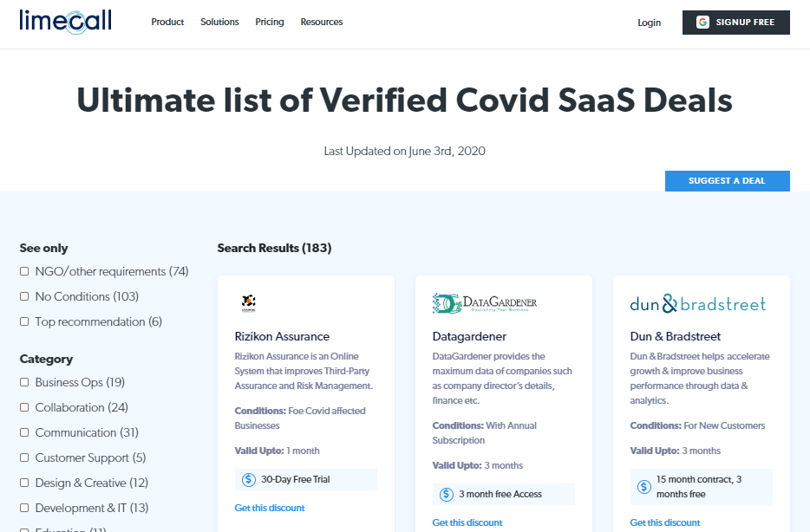Check the NGO/other requirements filter
The image size is (810, 532).
(24, 272)
